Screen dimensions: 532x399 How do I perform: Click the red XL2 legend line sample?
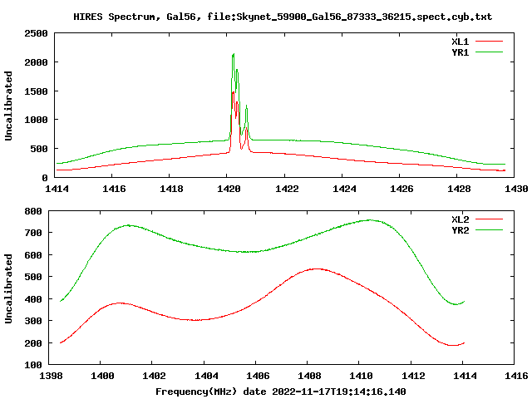489,219
